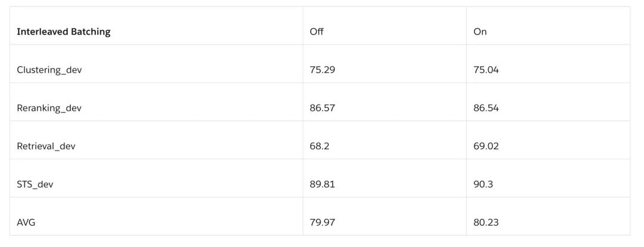This screenshot has height=247, width=644.
Task: Click the Clustering_dev row label
Action: [x=49, y=70]
